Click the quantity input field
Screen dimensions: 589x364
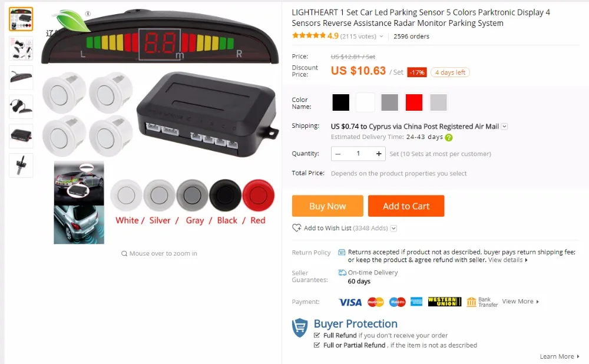358,154
